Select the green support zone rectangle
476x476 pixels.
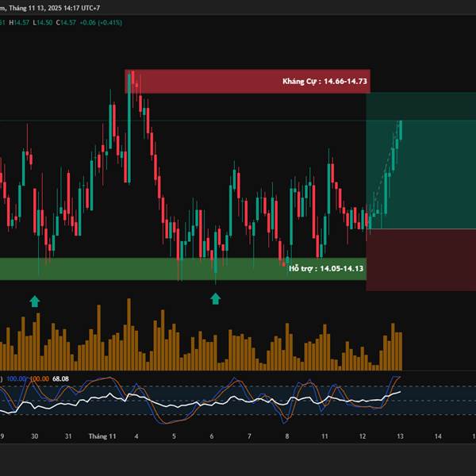[x=183, y=269]
